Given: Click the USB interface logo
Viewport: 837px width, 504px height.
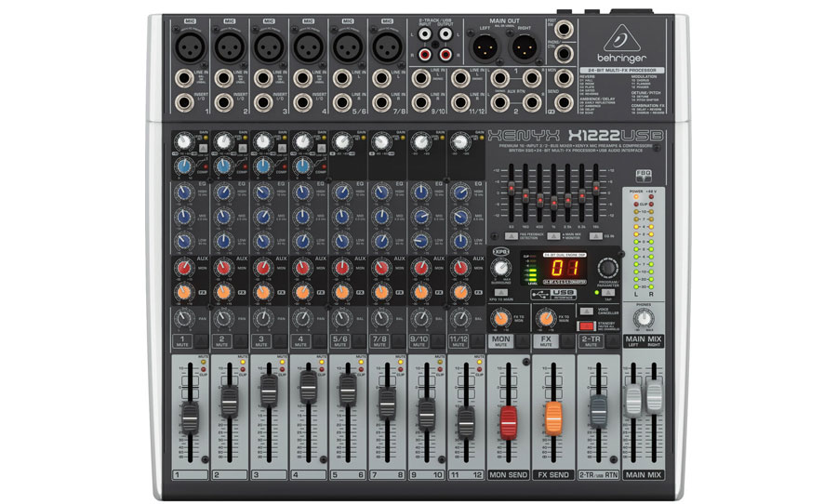Looking at the screenshot, I should tap(552, 294).
